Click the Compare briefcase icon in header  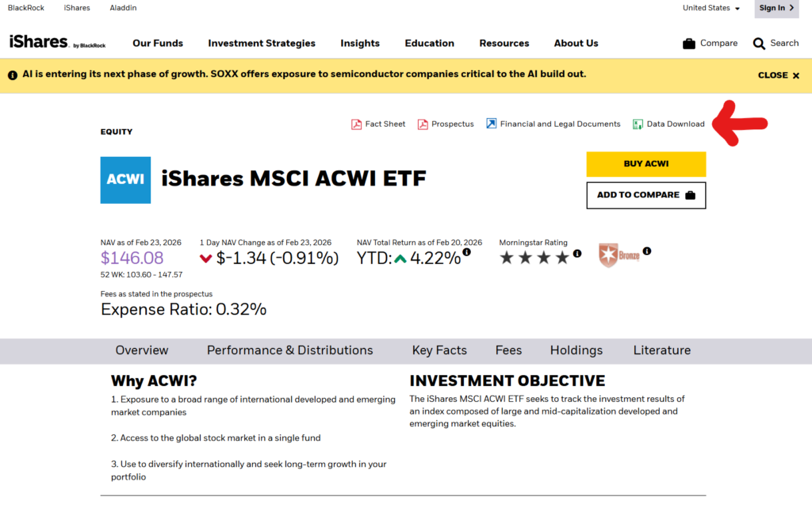(689, 44)
